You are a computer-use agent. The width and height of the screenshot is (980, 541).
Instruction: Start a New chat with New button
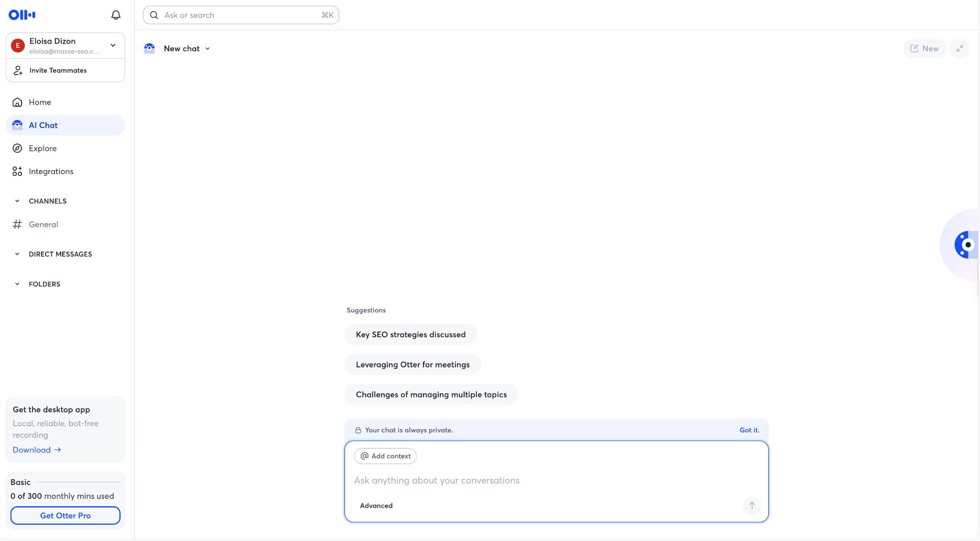click(924, 48)
